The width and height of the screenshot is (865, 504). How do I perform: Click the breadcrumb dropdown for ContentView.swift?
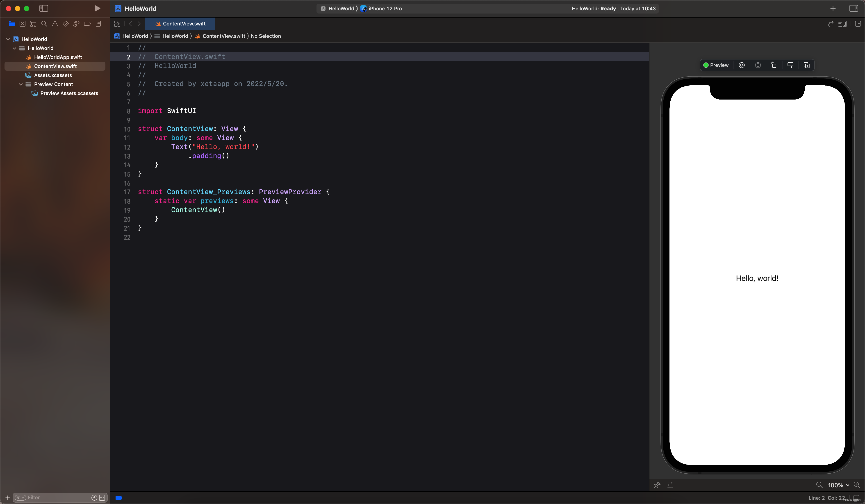coord(223,36)
